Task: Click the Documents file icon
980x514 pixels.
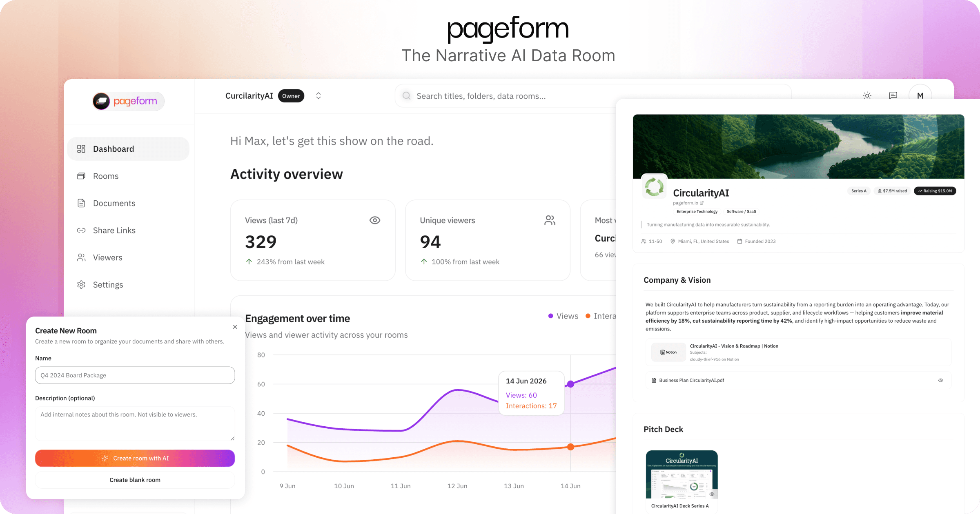Action: pos(81,203)
